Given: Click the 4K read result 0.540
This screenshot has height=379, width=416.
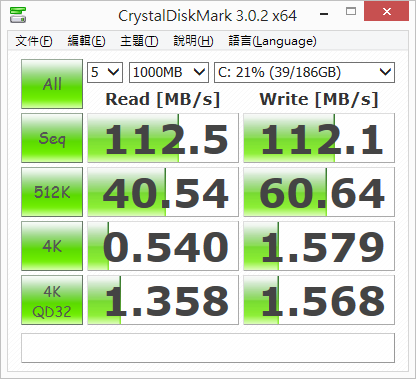Looking at the screenshot, I should point(163,246).
